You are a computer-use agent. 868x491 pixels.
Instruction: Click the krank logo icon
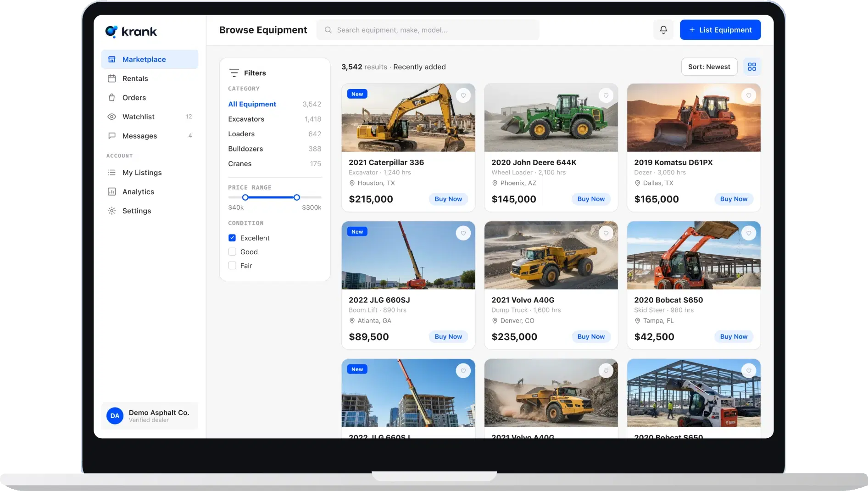click(x=111, y=31)
